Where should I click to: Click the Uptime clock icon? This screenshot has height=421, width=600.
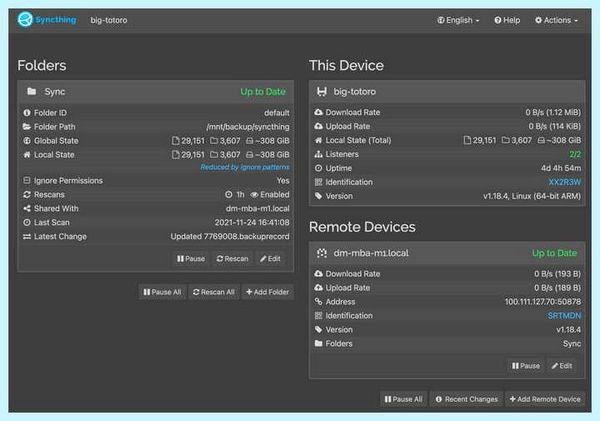coord(318,168)
